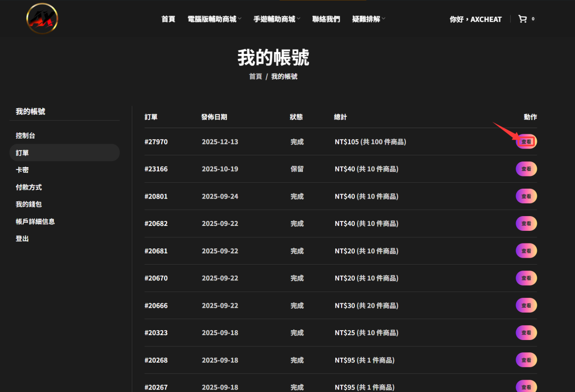Click the total NT$30 (共 20 件商品)

[x=366, y=306]
